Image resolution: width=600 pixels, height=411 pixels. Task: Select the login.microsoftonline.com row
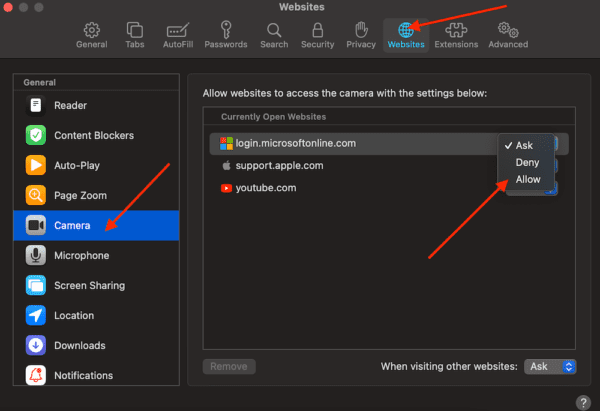coord(389,144)
